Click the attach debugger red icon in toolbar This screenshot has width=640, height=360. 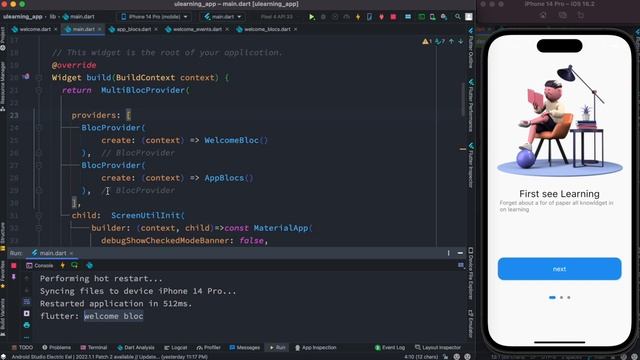tap(381, 17)
